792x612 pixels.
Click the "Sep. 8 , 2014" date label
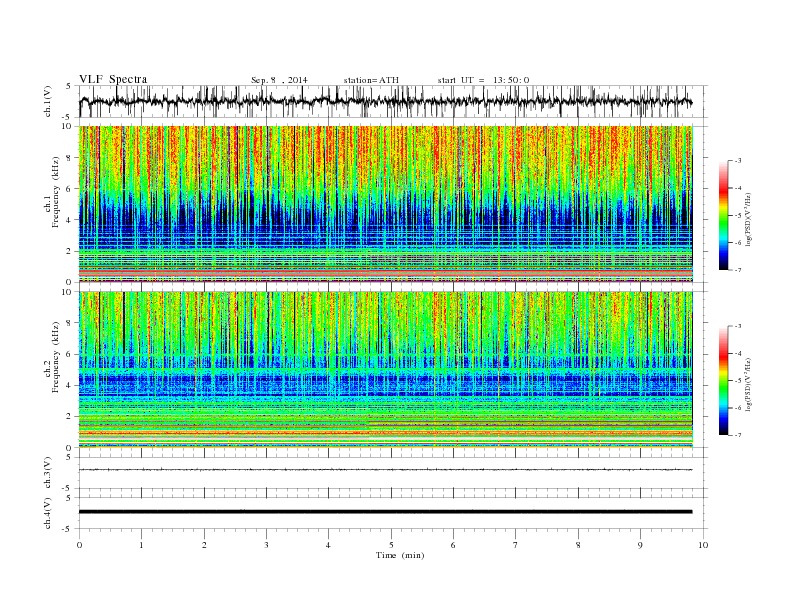click(279, 80)
